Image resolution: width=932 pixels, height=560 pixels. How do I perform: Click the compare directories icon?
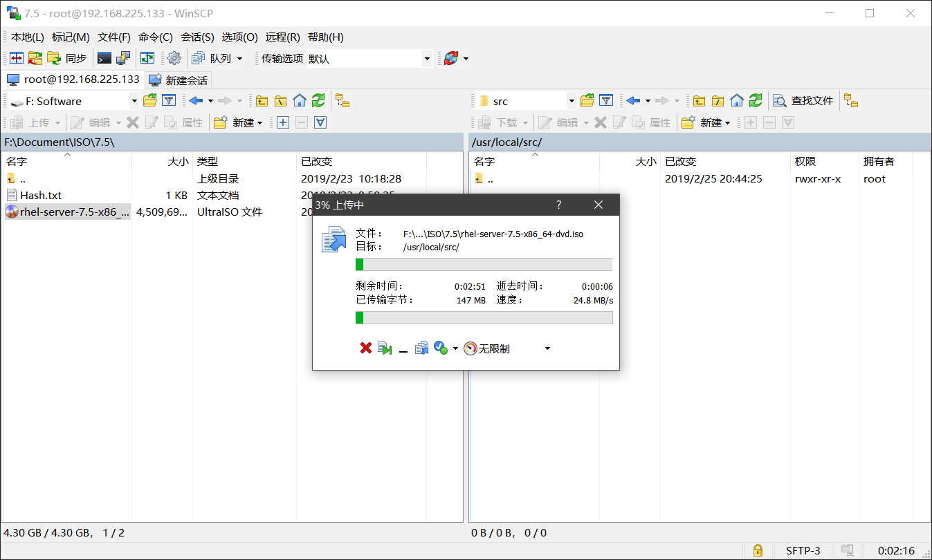[17, 59]
